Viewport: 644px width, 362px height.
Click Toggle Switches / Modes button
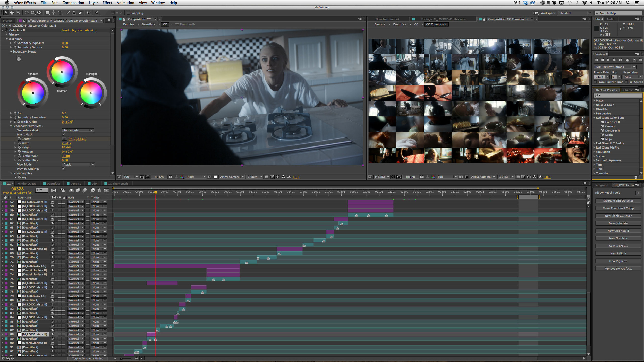(x=87, y=359)
